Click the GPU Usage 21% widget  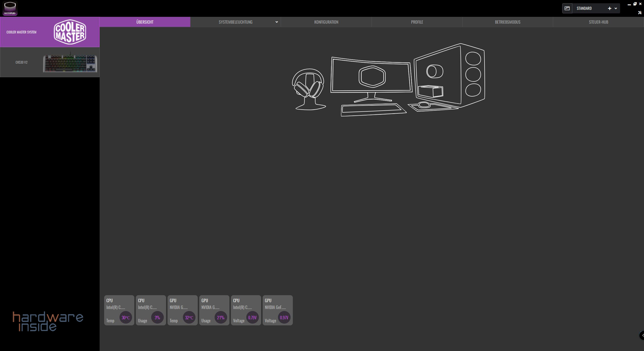point(214,310)
